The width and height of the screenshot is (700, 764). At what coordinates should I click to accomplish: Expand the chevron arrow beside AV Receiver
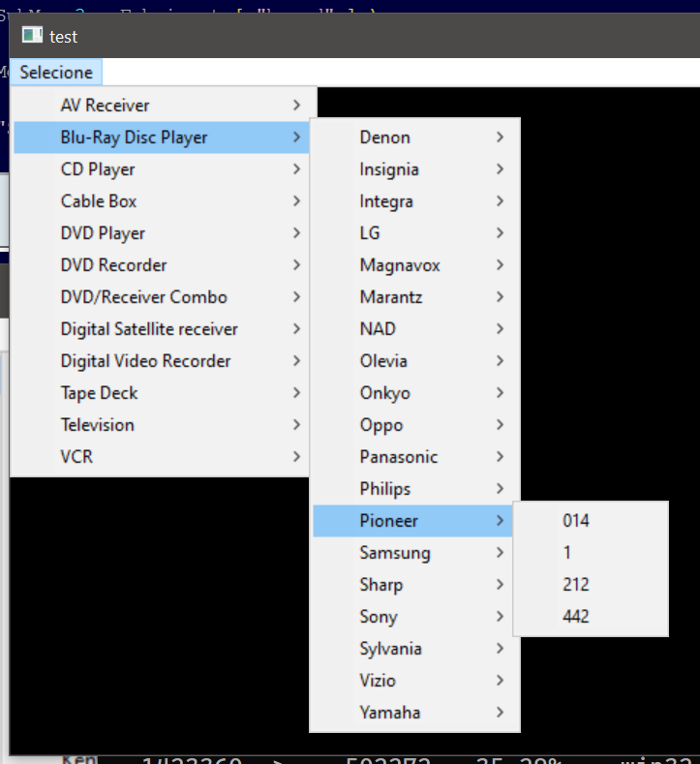coord(296,106)
